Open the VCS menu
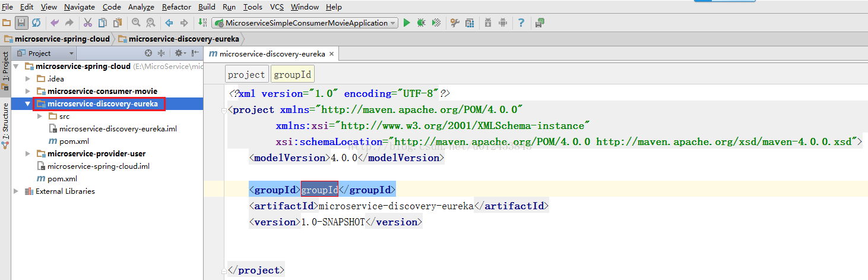The image size is (868, 280). pos(277,7)
